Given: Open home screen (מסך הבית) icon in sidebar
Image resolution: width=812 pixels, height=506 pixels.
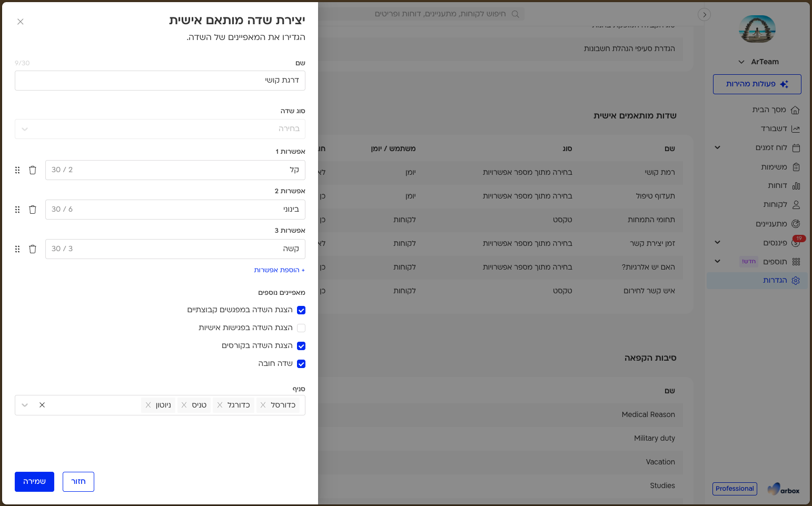Looking at the screenshot, I should [795, 110].
